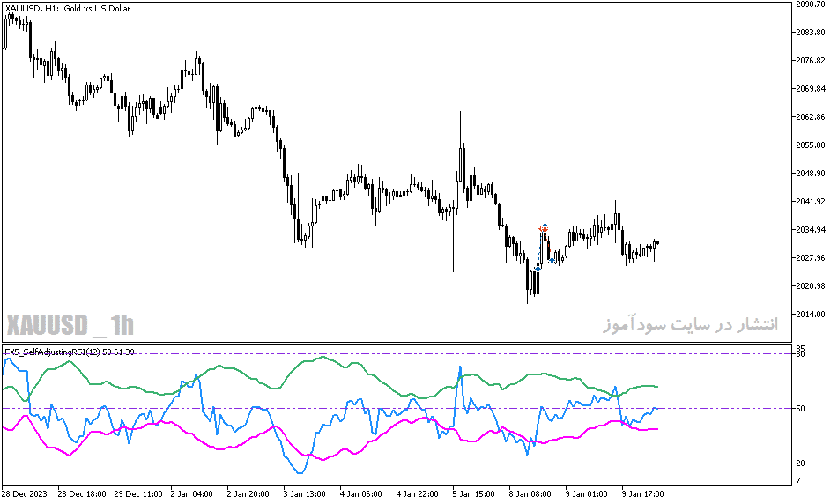
Task: Select the 2014.00 price level label
Action: (x=810, y=315)
